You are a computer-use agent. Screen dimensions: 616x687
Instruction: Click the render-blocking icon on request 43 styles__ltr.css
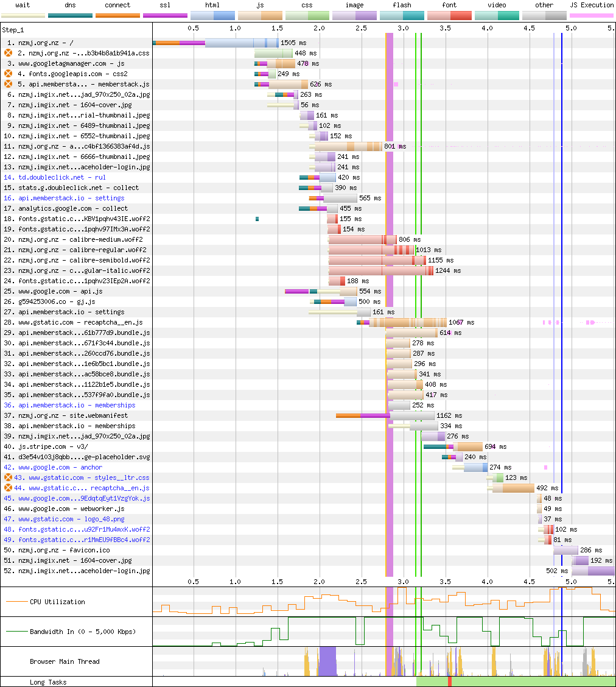[x=8, y=477]
